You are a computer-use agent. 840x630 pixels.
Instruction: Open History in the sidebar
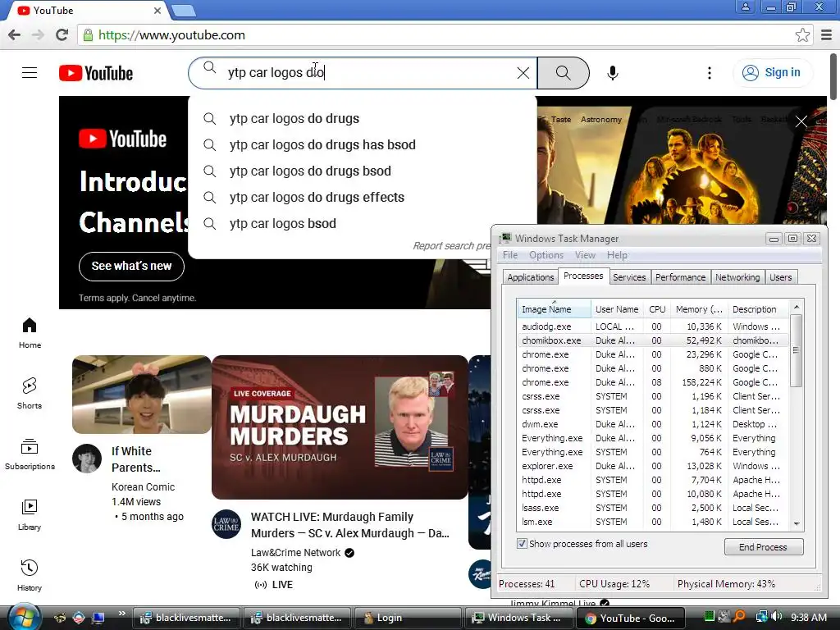click(x=30, y=575)
